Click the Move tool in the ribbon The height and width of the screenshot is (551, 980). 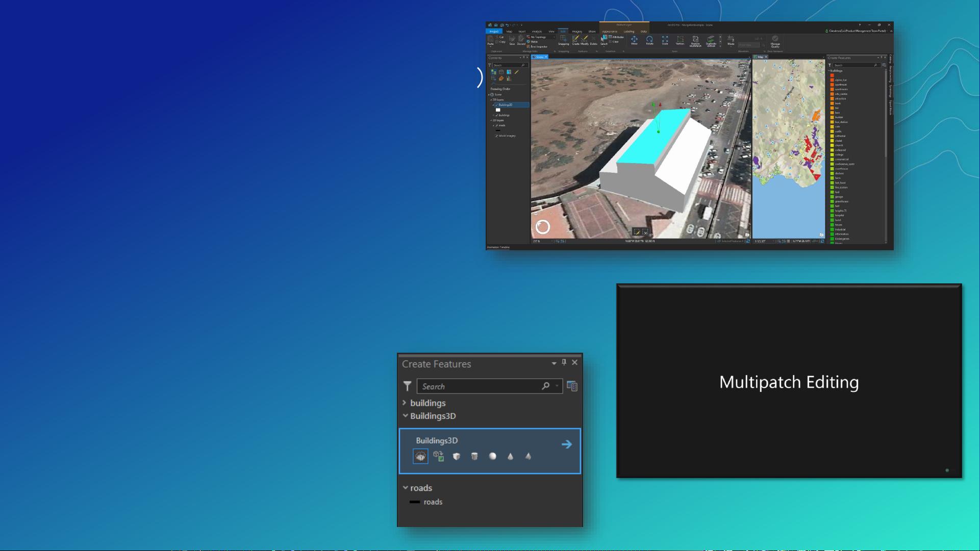[634, 40]
